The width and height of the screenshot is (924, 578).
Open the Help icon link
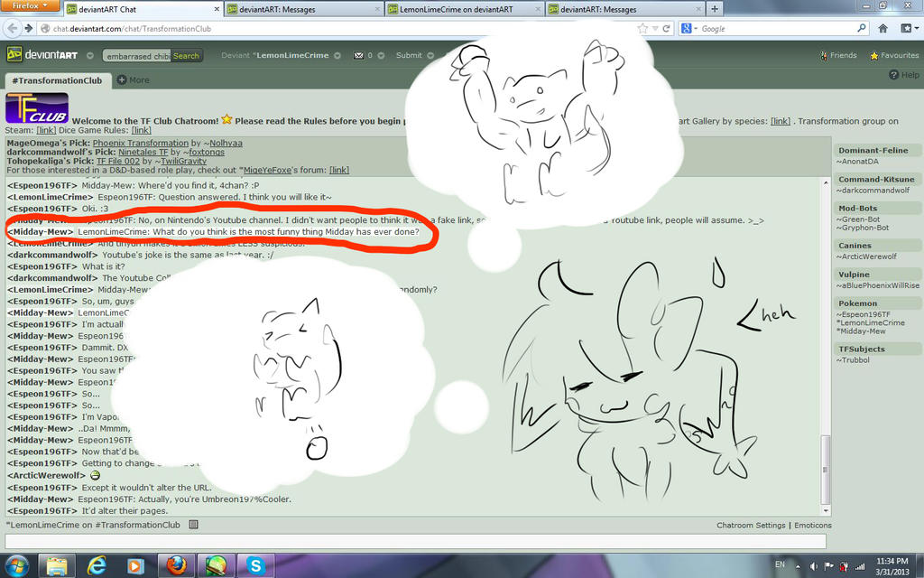pyautogui.click(x=904, y=75)
